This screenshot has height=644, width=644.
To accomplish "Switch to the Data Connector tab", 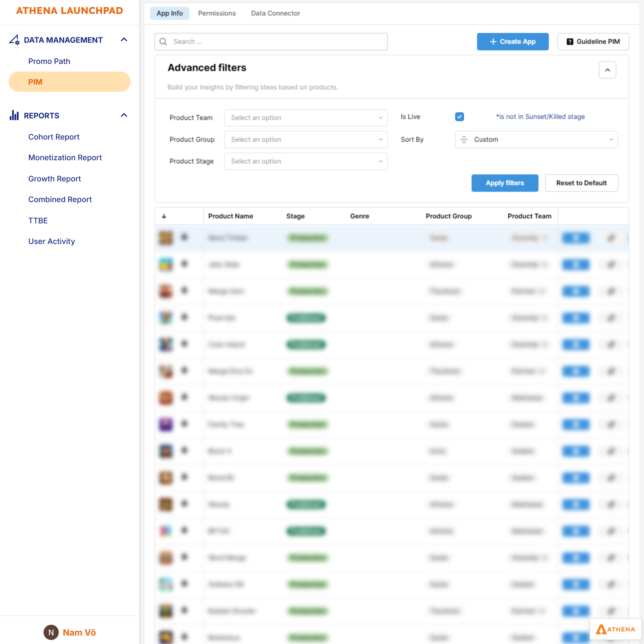I will click(275, 13).
